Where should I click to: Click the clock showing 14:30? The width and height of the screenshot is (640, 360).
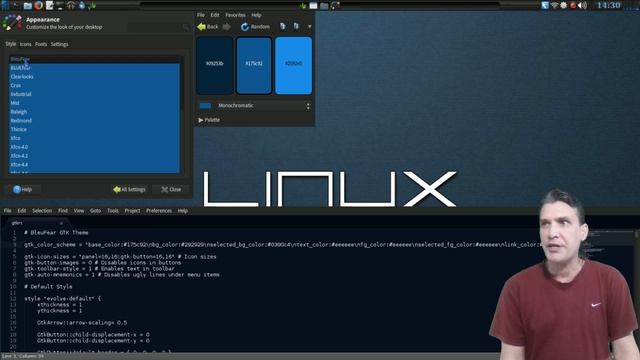(x=608, y=5)
